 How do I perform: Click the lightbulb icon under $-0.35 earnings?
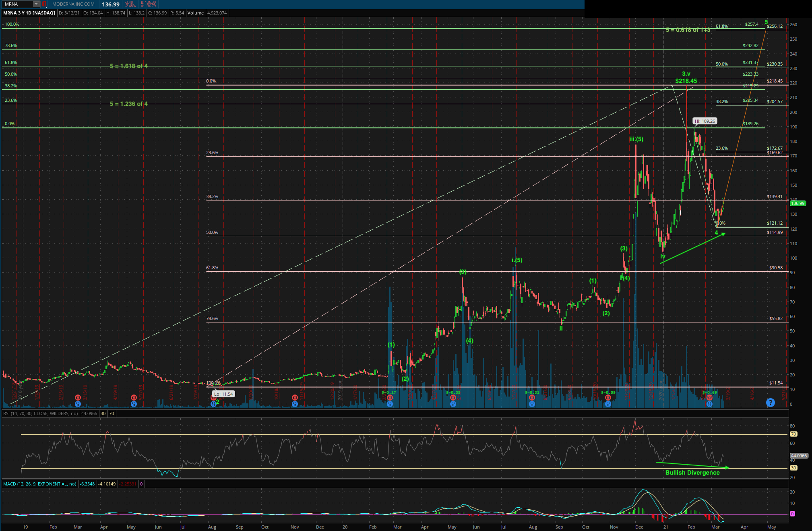coord(453,403)
